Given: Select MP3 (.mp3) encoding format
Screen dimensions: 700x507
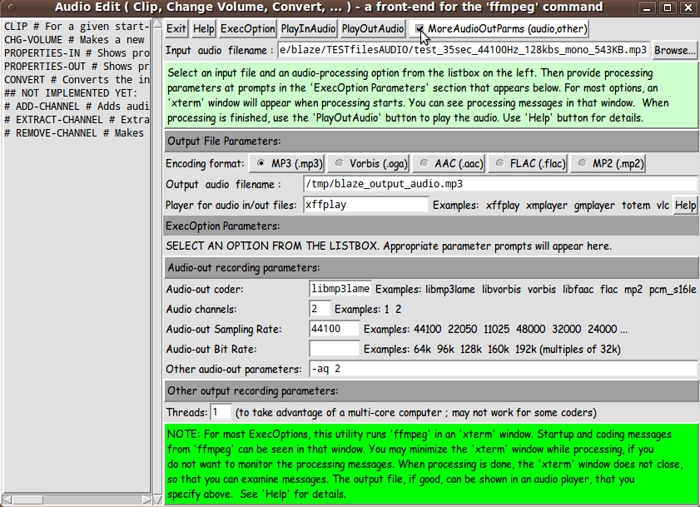Looking at the screenshot, I should click(286, 164).
